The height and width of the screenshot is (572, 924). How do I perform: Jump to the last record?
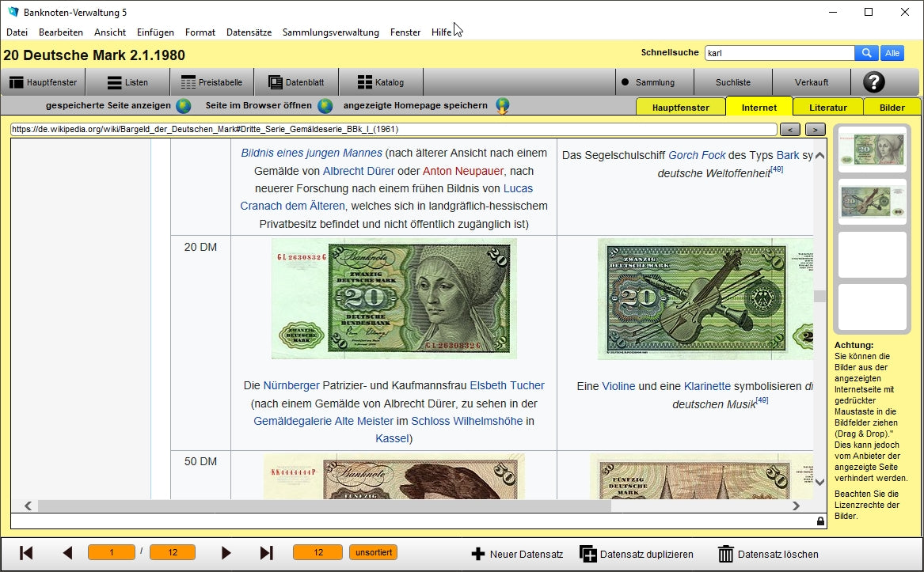(x=267, y=553)
